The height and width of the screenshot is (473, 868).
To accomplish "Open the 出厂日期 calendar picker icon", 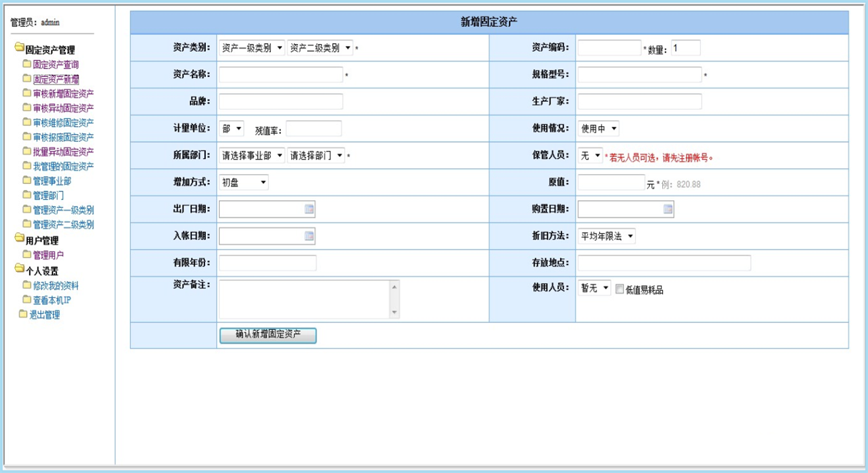I will (x=309, y=209).
